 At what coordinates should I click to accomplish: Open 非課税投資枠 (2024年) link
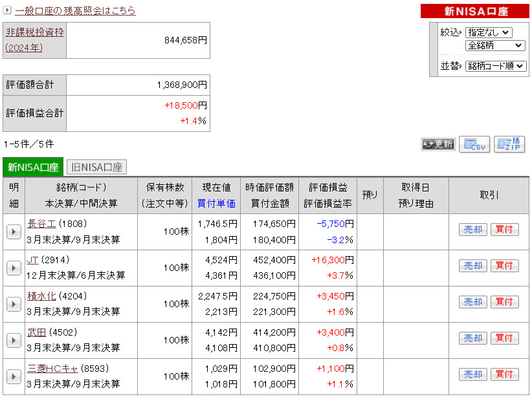(x=34, y=39)
